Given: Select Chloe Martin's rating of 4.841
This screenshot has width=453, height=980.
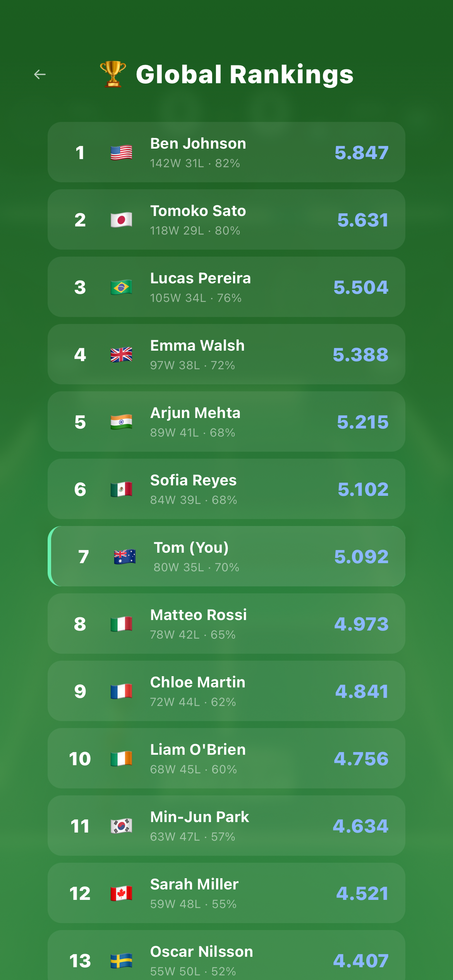Looking at the screenshot, I should point(360,691).
